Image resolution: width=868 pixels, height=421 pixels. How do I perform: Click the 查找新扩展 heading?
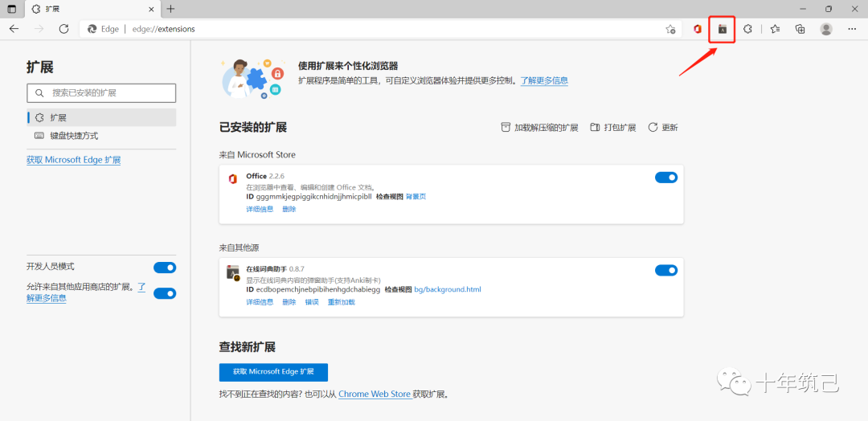coord(248,347)
